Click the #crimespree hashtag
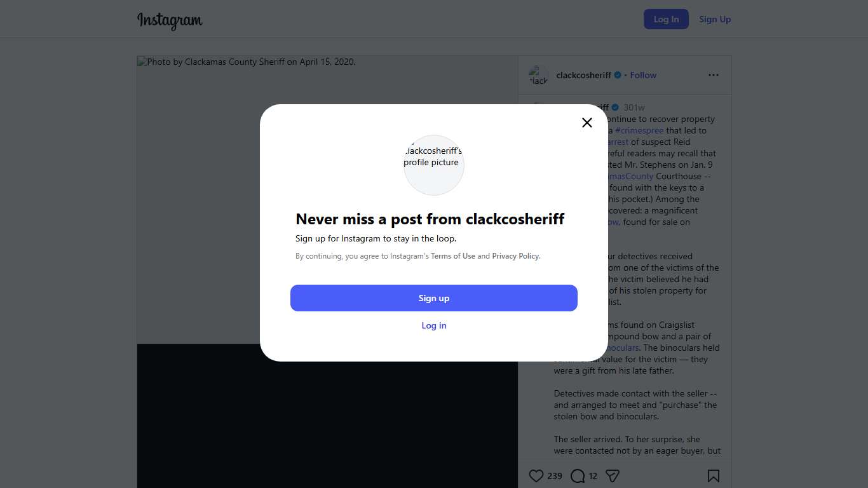Image resolution: width=868 pixels, height=488 pixels. coord(639,130)
